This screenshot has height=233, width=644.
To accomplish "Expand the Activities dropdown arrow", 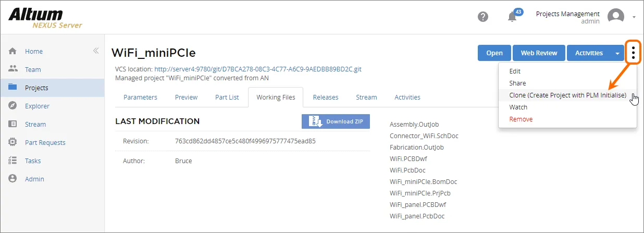I will click(x=617, y=53).
